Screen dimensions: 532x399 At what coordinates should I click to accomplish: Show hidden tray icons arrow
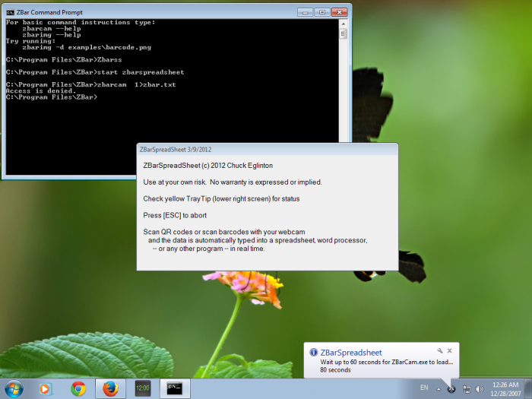coord(439,389)
